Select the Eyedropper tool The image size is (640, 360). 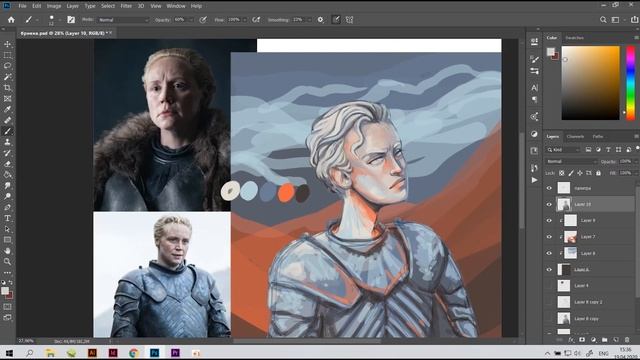tap(7, 109)
